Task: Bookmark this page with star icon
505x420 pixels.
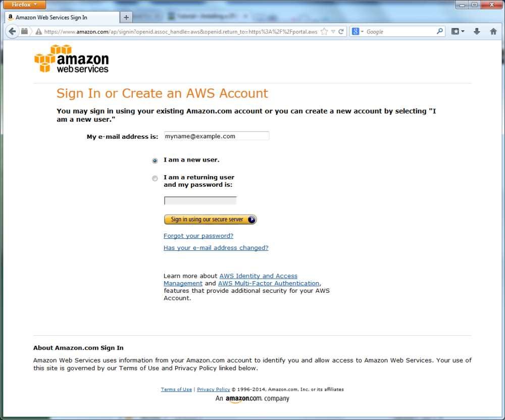Action: coord(324,31)
